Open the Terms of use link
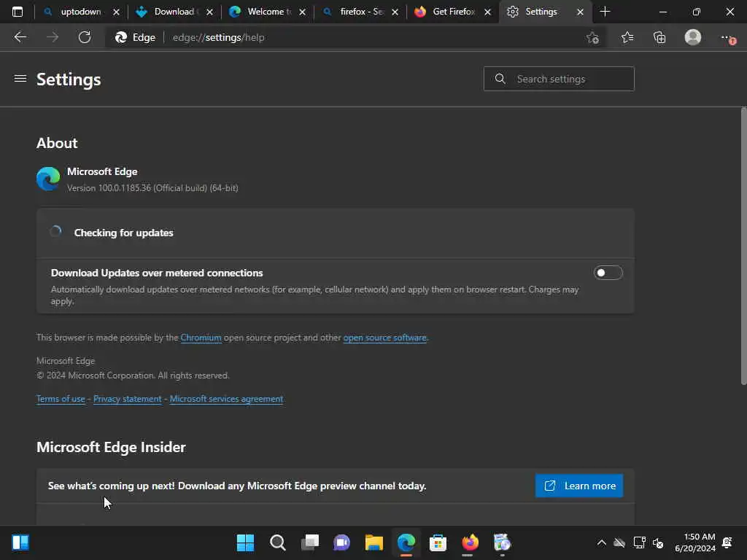This screenshot has width=747, height=560. [61, 399]
